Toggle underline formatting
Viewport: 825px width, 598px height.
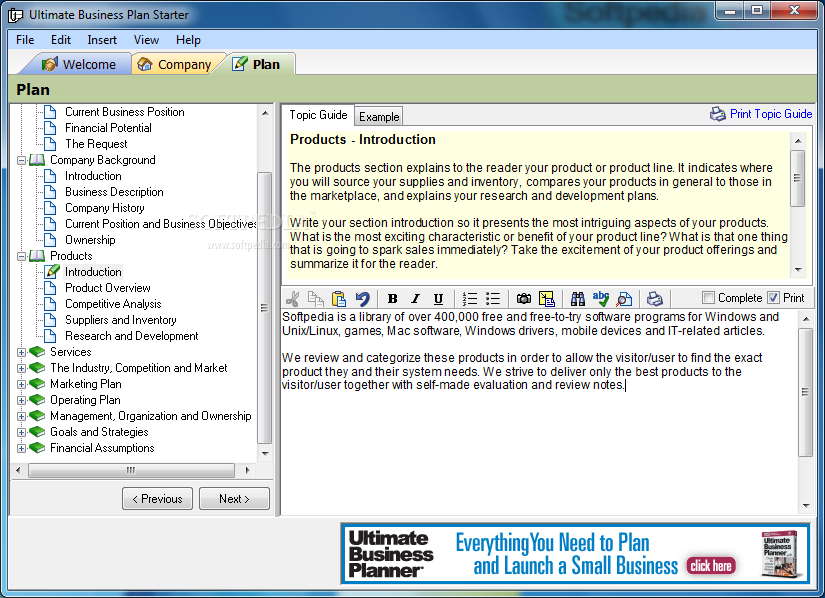pyautogui.click(x=438, y=299)
